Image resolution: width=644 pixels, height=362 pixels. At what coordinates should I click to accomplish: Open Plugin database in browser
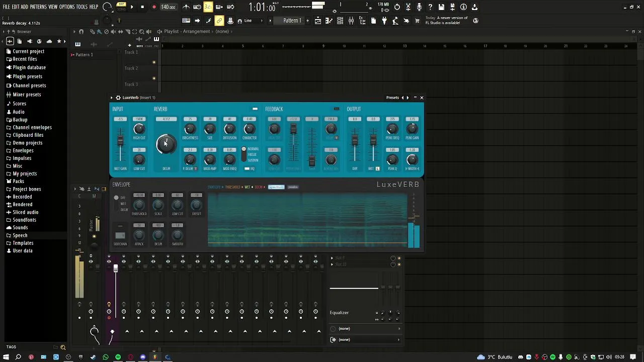pos(29,67)
